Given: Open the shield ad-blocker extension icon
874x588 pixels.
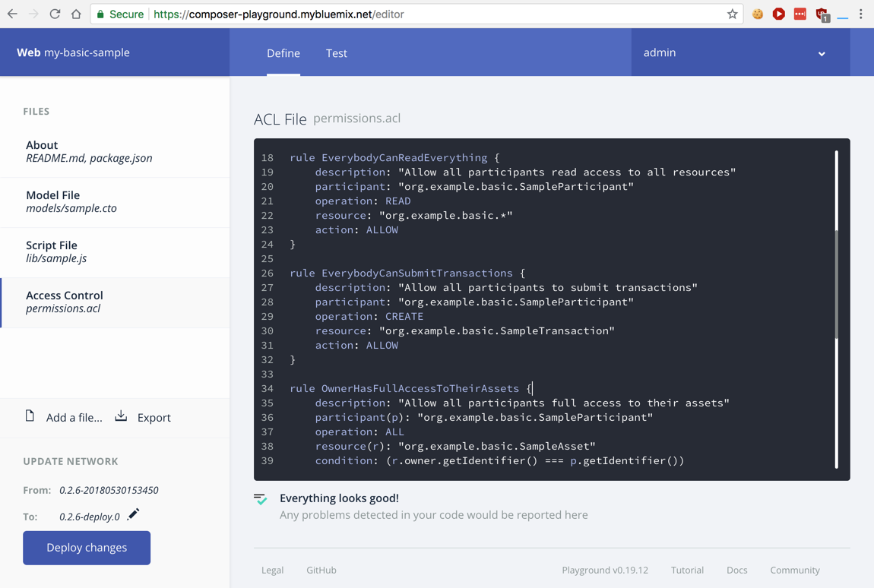Looking at the screenshot, I should (822, 14).
